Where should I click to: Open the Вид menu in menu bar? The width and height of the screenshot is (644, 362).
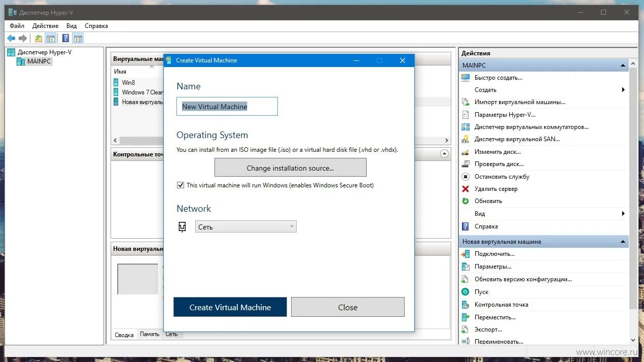point(71,26)
